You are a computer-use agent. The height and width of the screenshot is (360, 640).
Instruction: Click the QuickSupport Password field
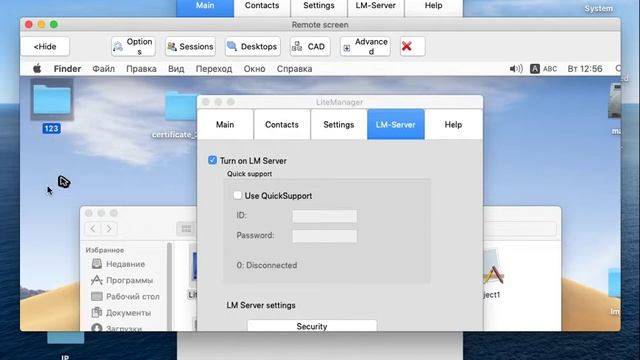tap(324, 236)
